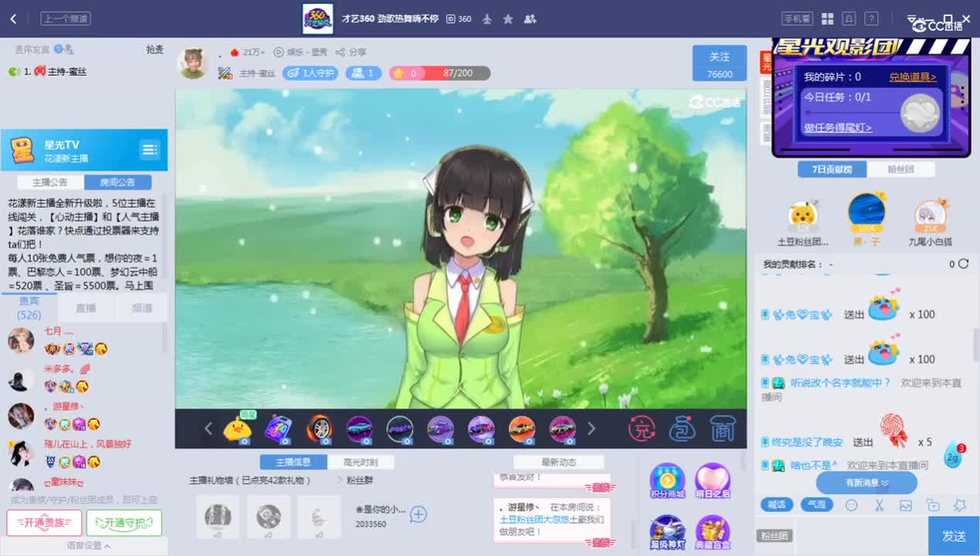The image size is (980, 556).
Task: Go back with the top-left arrow
Action: [x=13, y=19]
